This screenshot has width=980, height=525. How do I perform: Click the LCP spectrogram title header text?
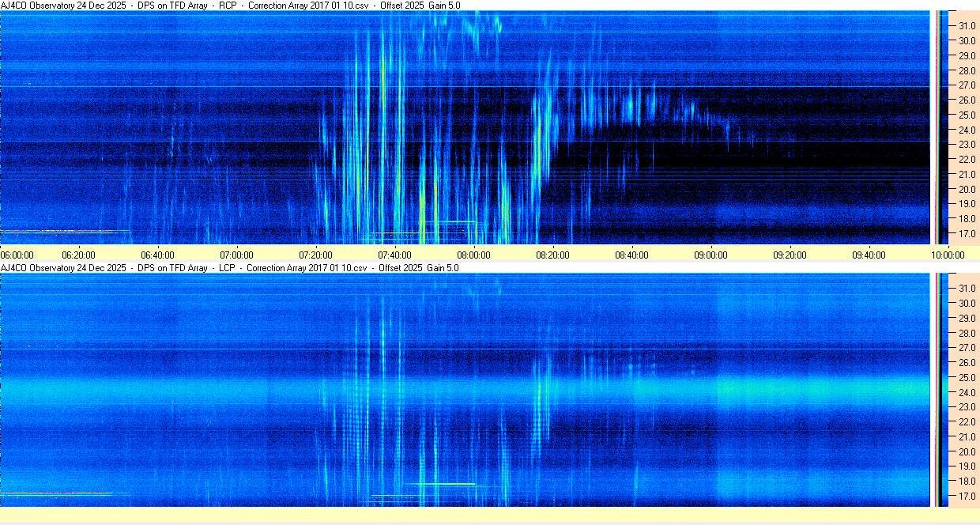tap(230, 268)
